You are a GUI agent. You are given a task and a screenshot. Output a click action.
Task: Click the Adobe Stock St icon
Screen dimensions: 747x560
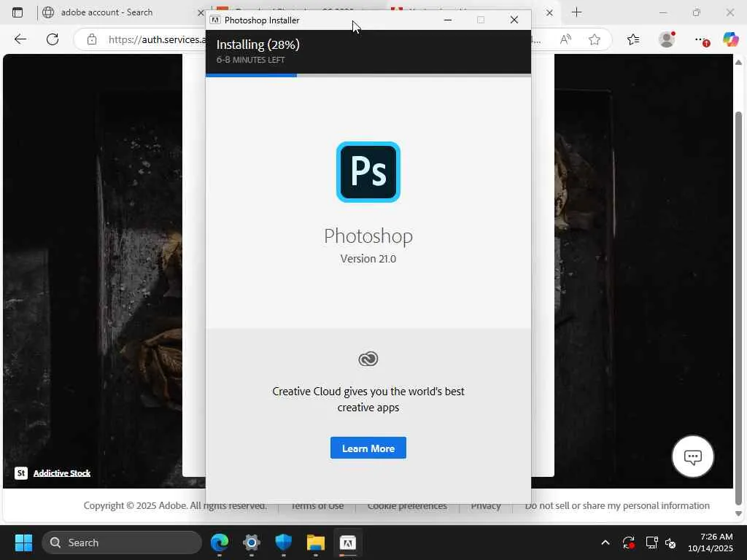tap(21, 472)
